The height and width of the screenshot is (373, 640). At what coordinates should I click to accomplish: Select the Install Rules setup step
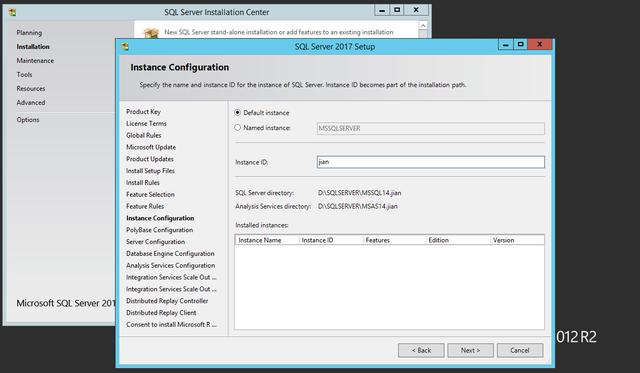143,182
